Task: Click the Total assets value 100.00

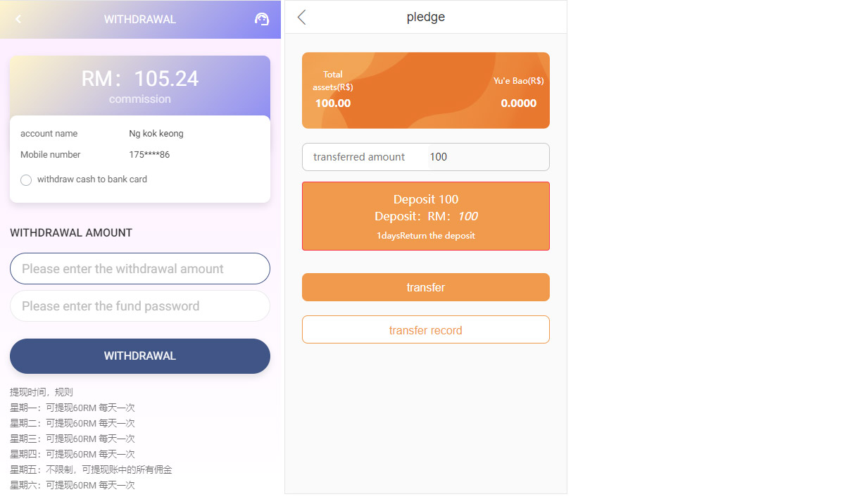Action: pyautogui.click(x=333, y=103)
